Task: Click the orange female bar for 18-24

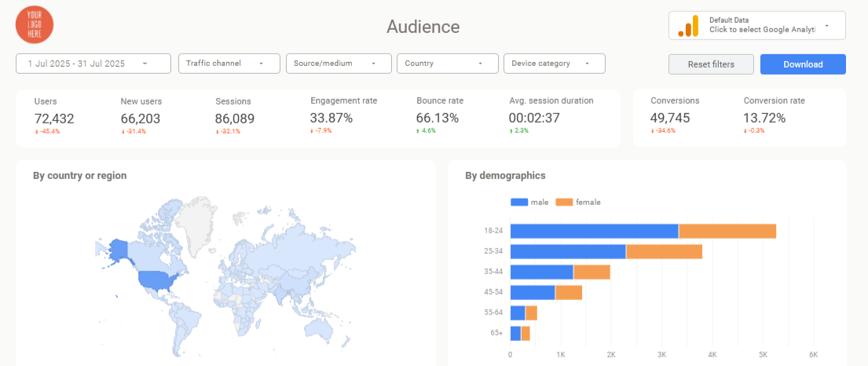Action: click(727, 231)
